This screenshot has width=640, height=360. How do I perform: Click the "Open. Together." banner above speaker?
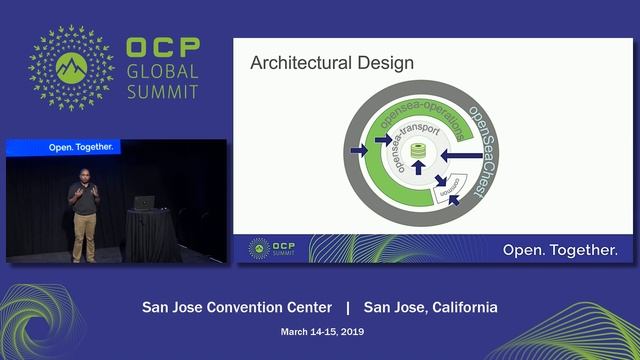pyautogui.click(x=63, y=147)
